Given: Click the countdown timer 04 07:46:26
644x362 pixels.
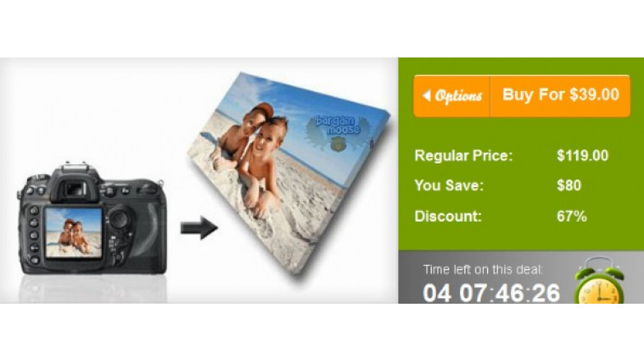Looking at the screenshot, I should 491,293.
